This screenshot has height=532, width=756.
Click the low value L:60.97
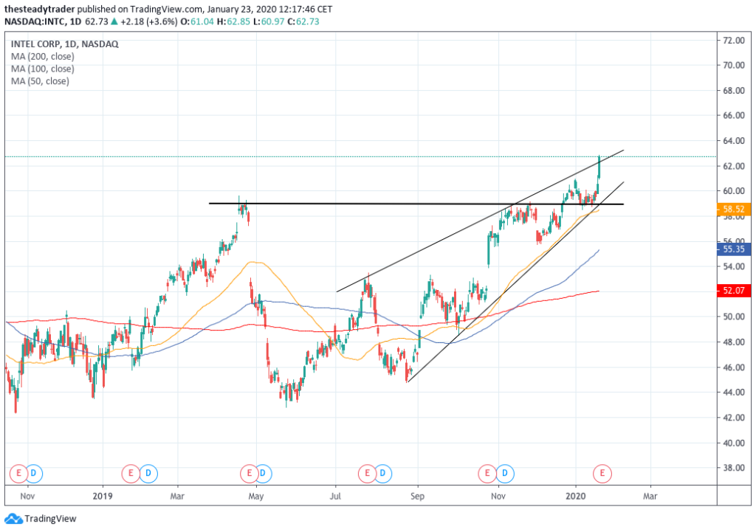point(269,21)
